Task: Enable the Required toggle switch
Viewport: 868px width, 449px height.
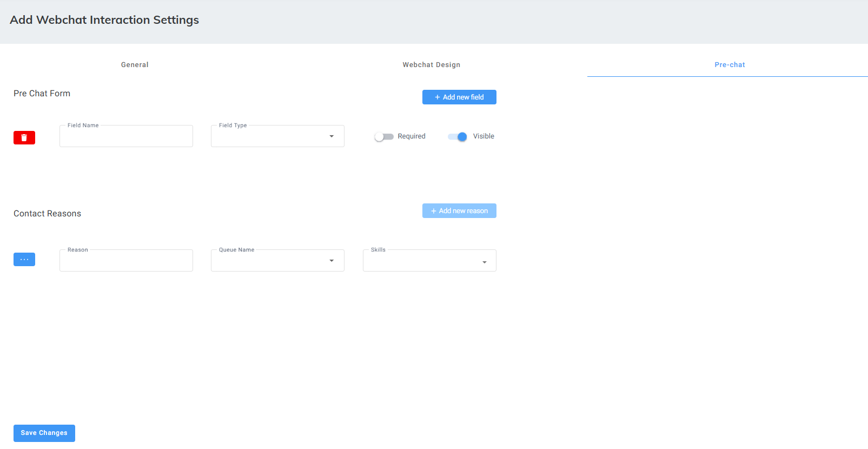Action: [384, 137]
